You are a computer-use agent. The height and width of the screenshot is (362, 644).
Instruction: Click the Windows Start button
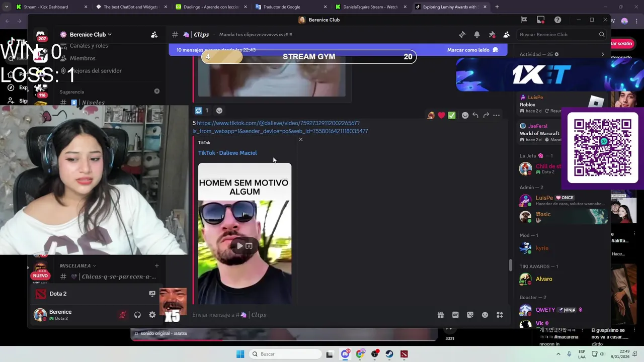[x=240, y=354]
